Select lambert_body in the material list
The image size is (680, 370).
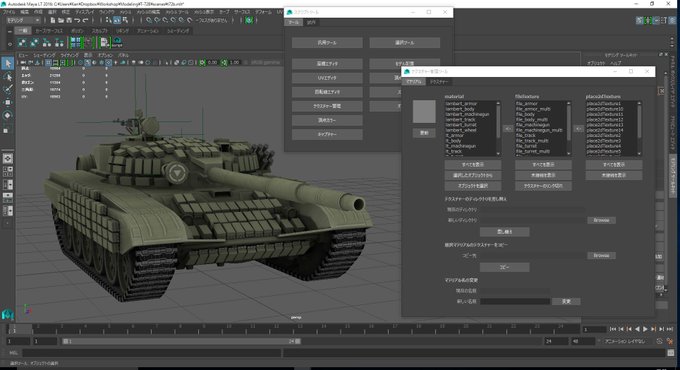pos(460,109)
